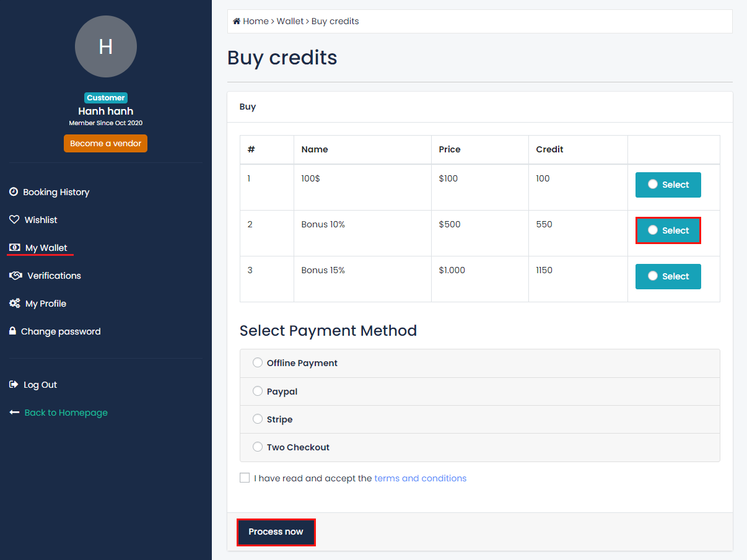Select the Bonus 15% package
The width and height of the screenshot is (747, 560).
[668, 276]
